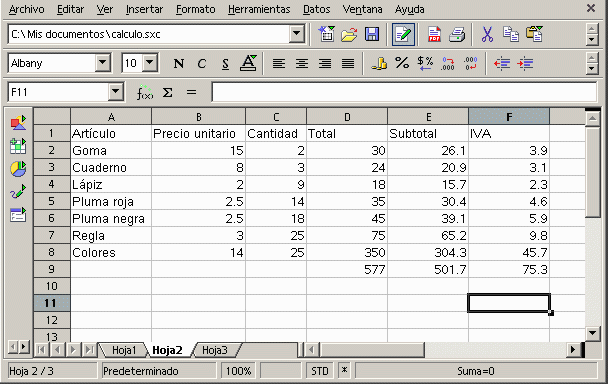Export directly as PDF icon

click(x=434, y=34)
